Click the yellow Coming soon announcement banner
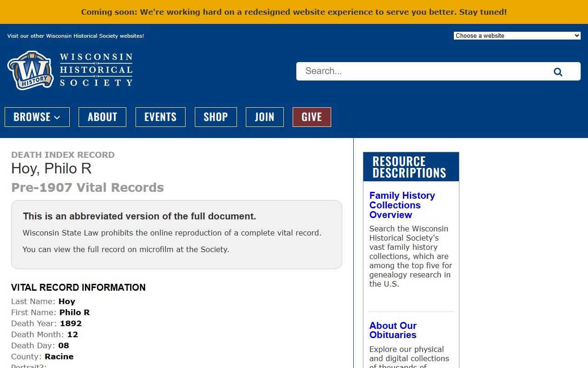Image resolution: width=588 pixels, height=368 pixels. point(294,12)
